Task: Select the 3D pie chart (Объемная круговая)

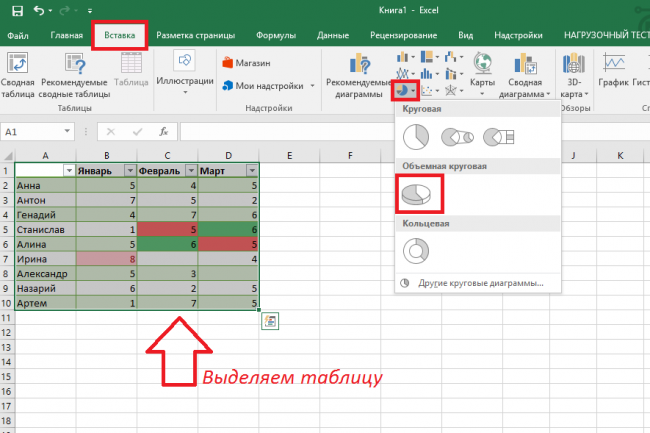Action: (x=417, y=194)
